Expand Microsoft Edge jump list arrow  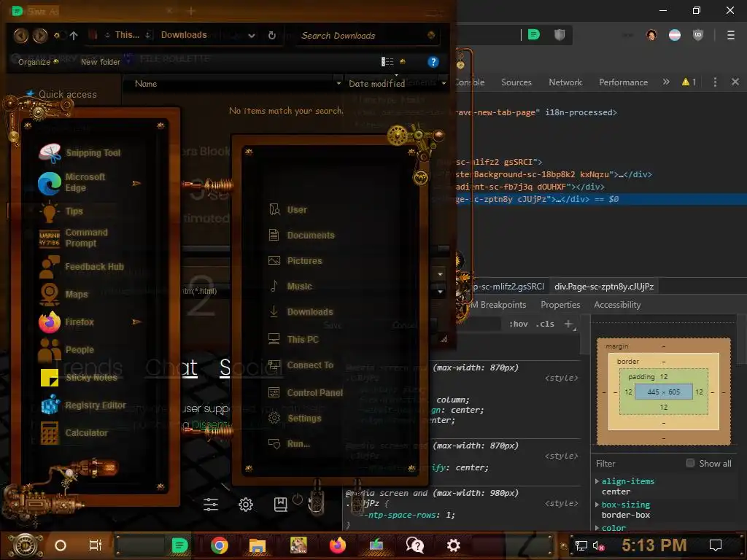tap(136, 183)
